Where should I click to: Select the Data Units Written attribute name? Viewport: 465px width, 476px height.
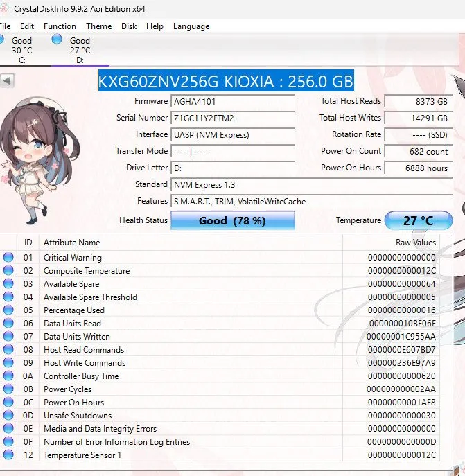tap(76, 337)
